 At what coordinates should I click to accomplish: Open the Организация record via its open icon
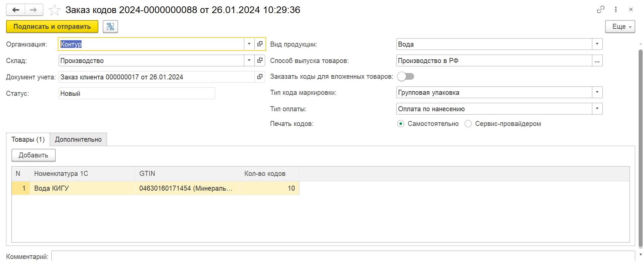coord(260,44)
